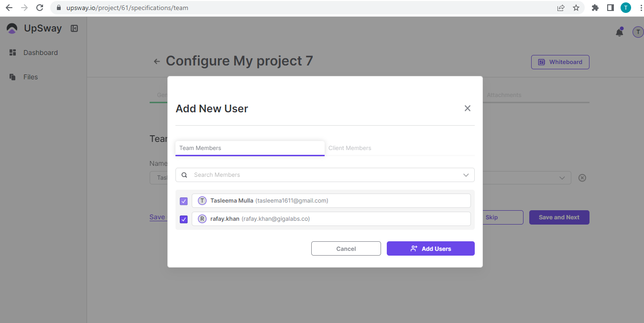Open Dashboard from the sidebar
644x323 pixels.
[x=40, y=53]
